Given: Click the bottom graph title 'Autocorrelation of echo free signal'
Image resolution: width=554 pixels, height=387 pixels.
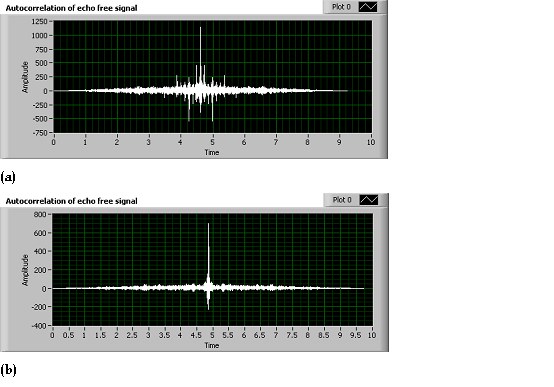Looking at the screenshot, I should pyautogui.click(x=71, y=201).
